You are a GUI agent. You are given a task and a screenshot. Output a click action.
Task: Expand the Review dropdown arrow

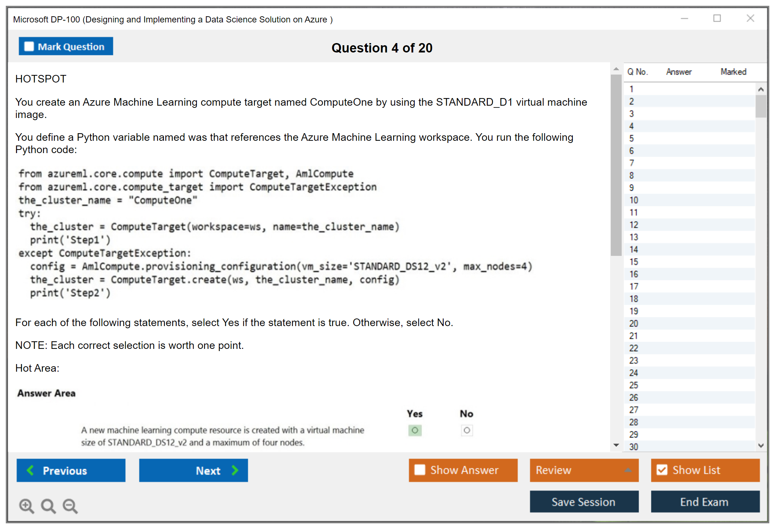point(628,470)
